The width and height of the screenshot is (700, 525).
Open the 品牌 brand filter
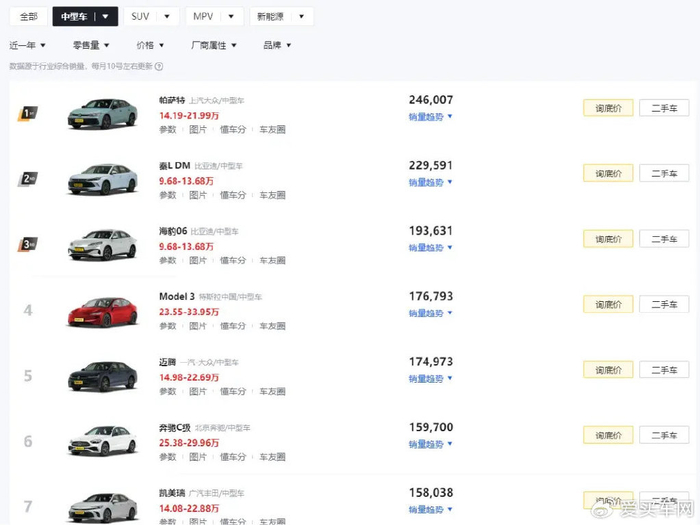(277, 45)
